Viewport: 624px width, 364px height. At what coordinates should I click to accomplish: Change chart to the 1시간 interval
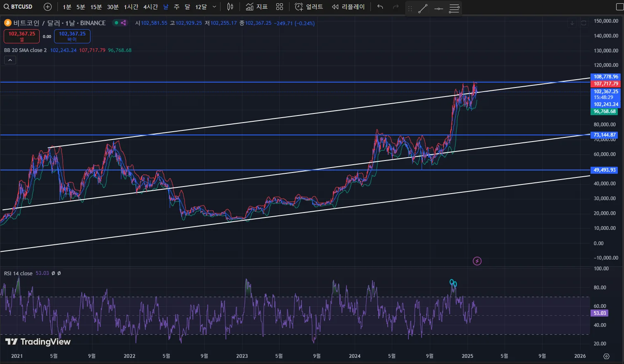[131, 7]
